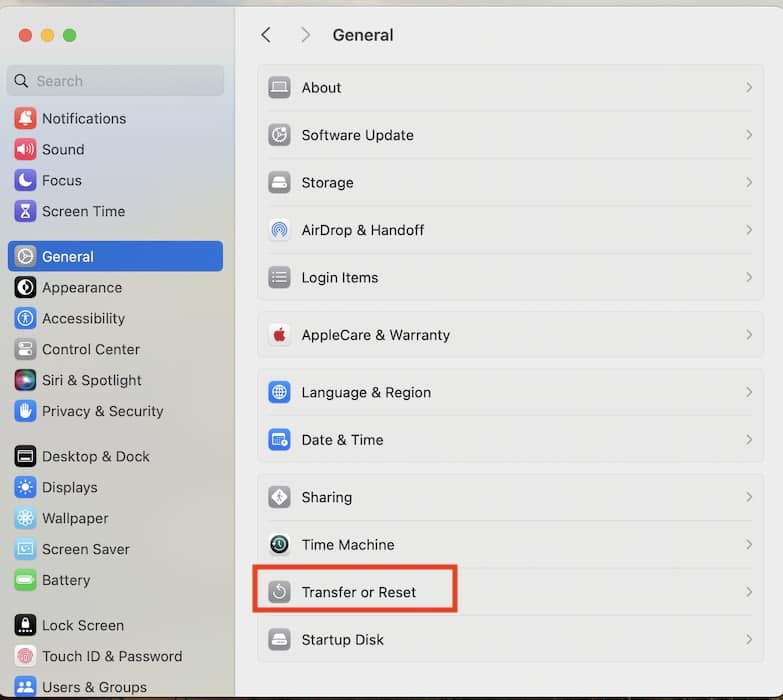Screen dimensions: 783x700
Task: Click the Search field in sidebar
Action: 115,81
